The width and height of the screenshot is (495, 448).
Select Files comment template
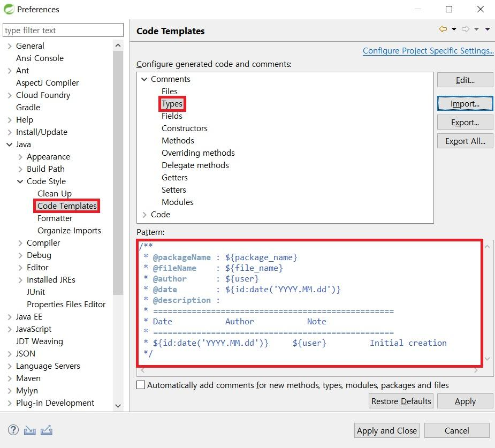pyautogui.click(x=170, y=91)
